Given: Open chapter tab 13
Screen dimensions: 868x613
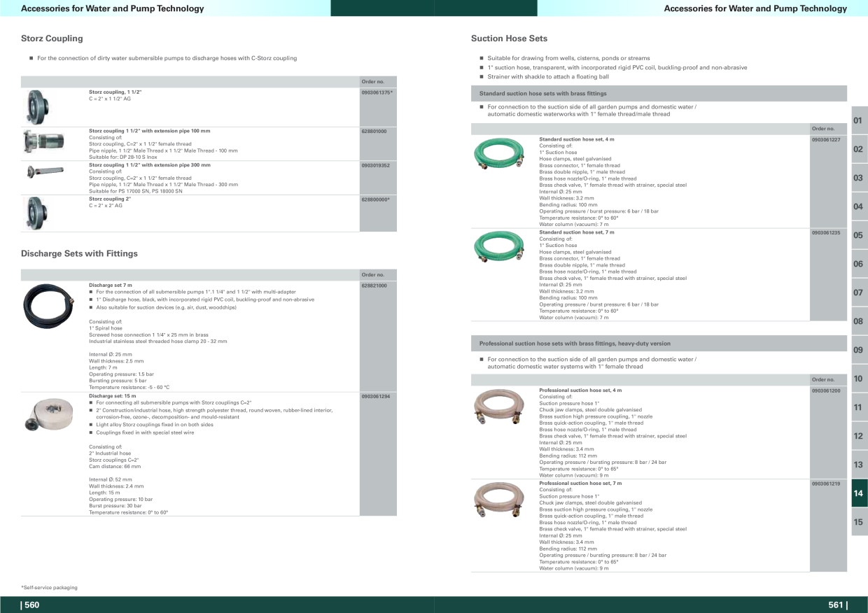Looking at the screenshot, I should coord(859,465).
